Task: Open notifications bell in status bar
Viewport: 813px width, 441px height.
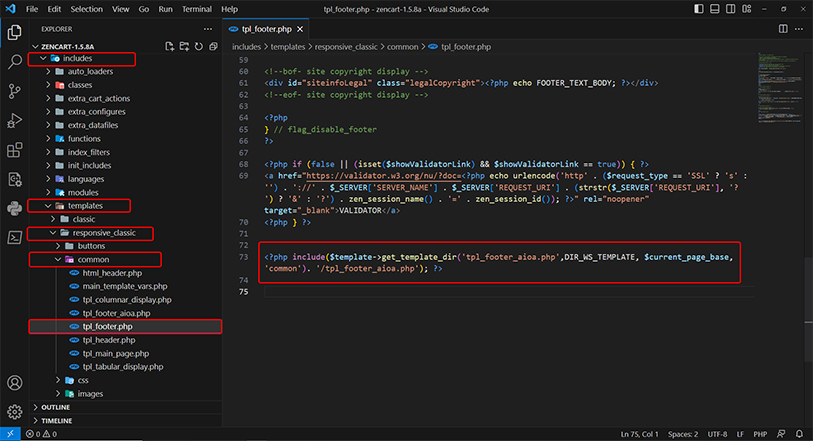Action: point(799,434)
